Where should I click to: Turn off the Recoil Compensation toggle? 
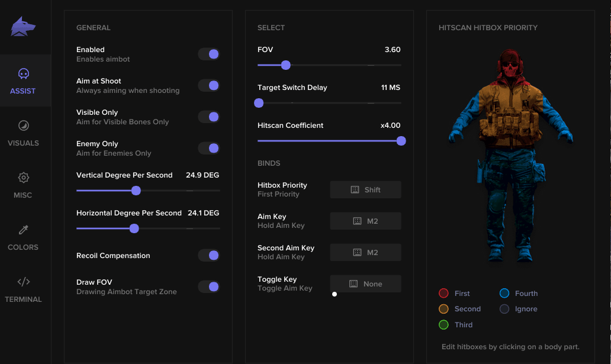click(209, 256)
